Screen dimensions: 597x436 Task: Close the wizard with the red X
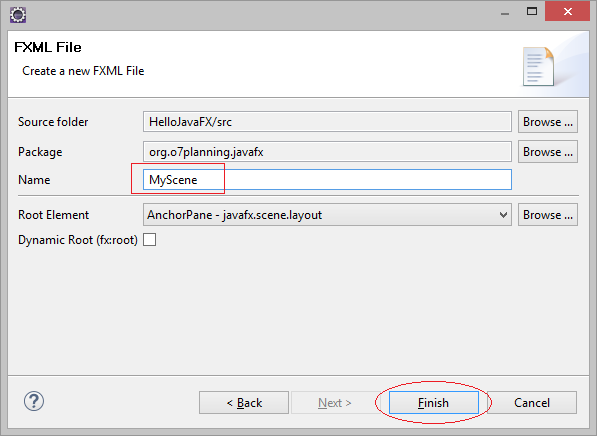(x=567, y=11)
